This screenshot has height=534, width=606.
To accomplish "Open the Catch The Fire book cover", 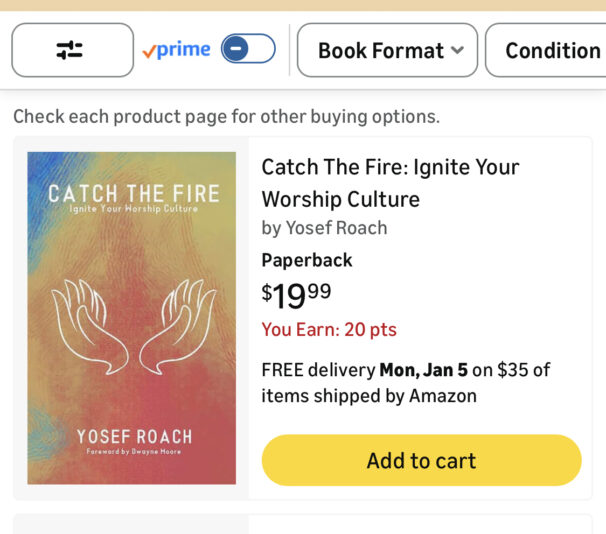I will [132, 318].
